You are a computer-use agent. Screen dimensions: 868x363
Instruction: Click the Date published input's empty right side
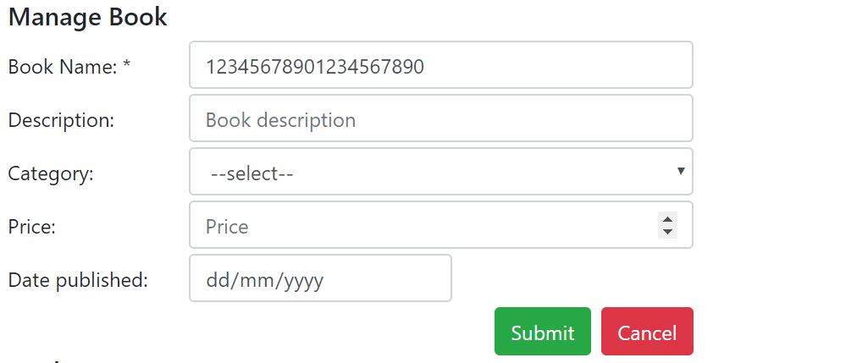(398, 279)
